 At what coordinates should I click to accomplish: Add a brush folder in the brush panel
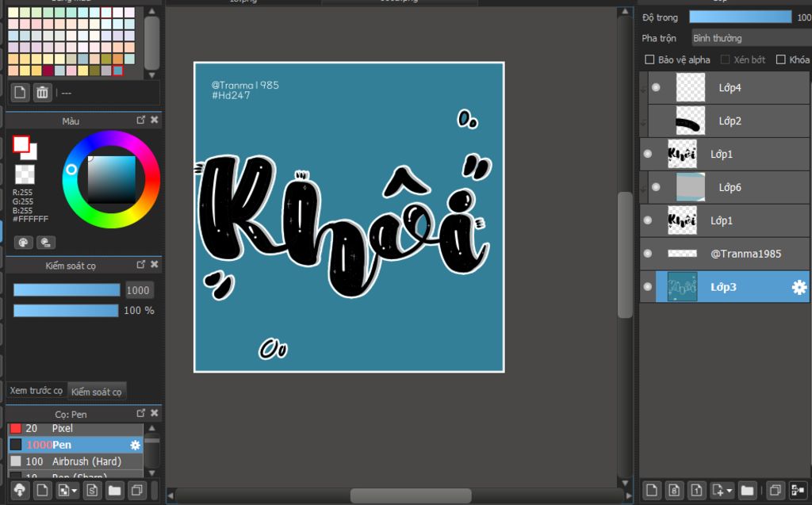[x=114, y=490]
